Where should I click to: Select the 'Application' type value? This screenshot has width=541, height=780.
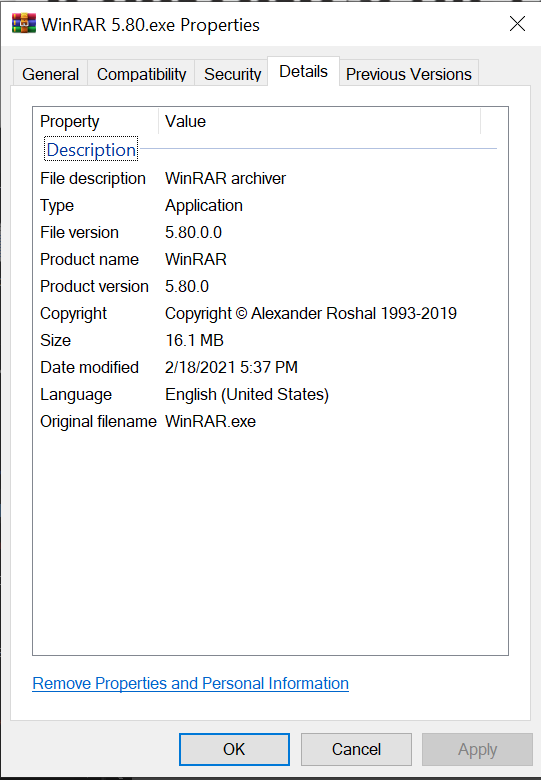point(204,205)
